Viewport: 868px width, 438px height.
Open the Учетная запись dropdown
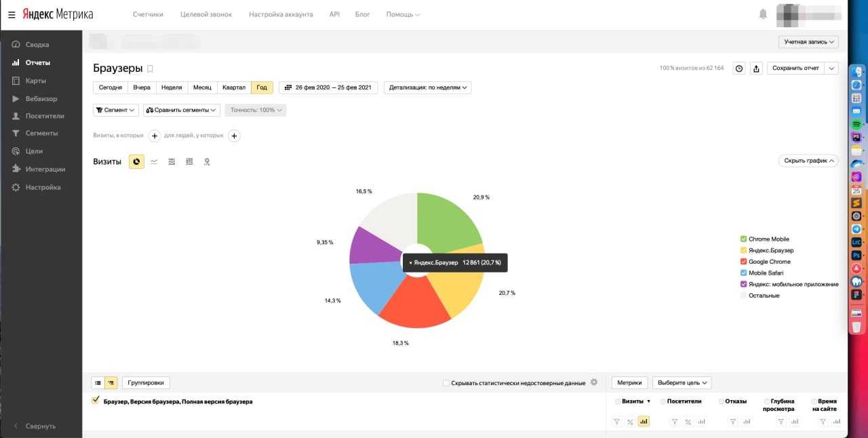(809, 42)
